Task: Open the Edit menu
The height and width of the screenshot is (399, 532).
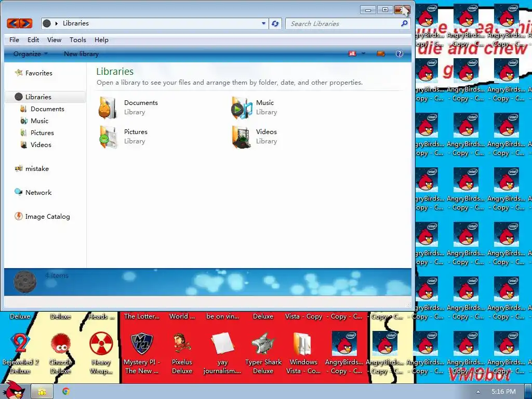Action: [33, 39]
